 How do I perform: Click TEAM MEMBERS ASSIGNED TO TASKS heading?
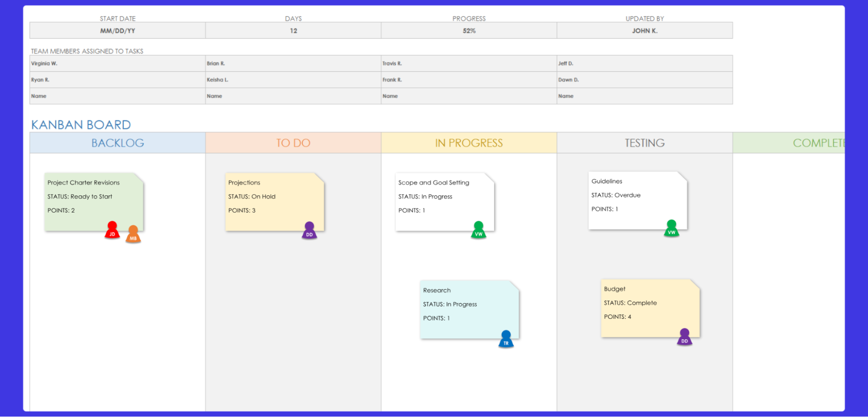click(x=87, y=51)
